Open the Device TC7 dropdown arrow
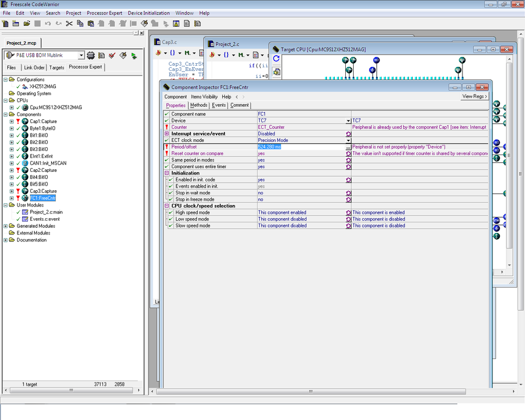 (348, 120)
